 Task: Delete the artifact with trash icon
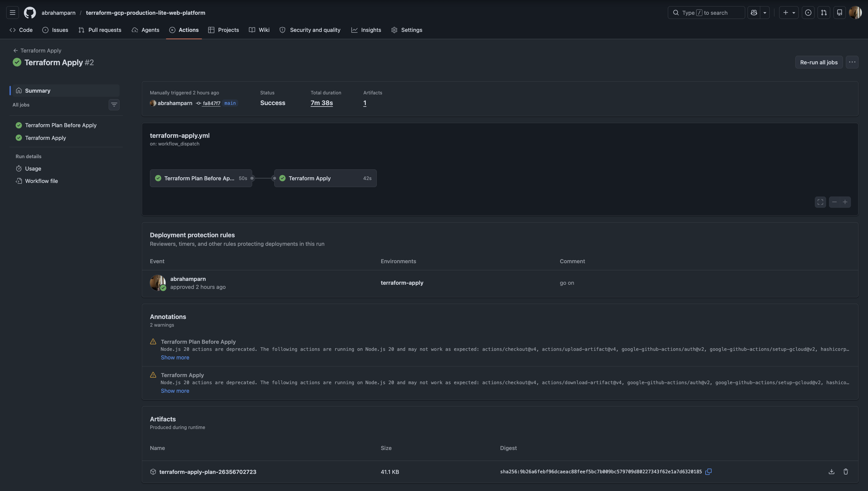(845, 472)
